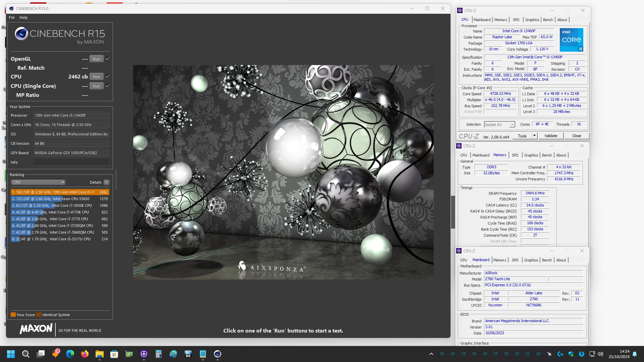Click the Tools button in CPU-Z
This screenshot has width=644, height=362.
coord(522,136)
